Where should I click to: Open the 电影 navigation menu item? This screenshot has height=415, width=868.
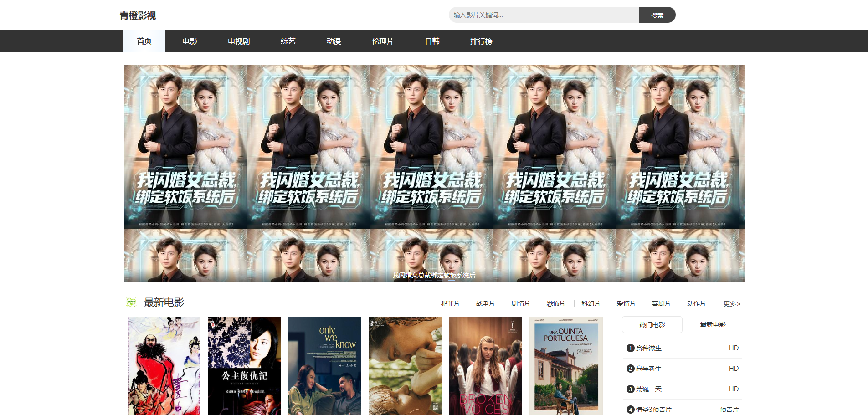click(x=190, y=41)
